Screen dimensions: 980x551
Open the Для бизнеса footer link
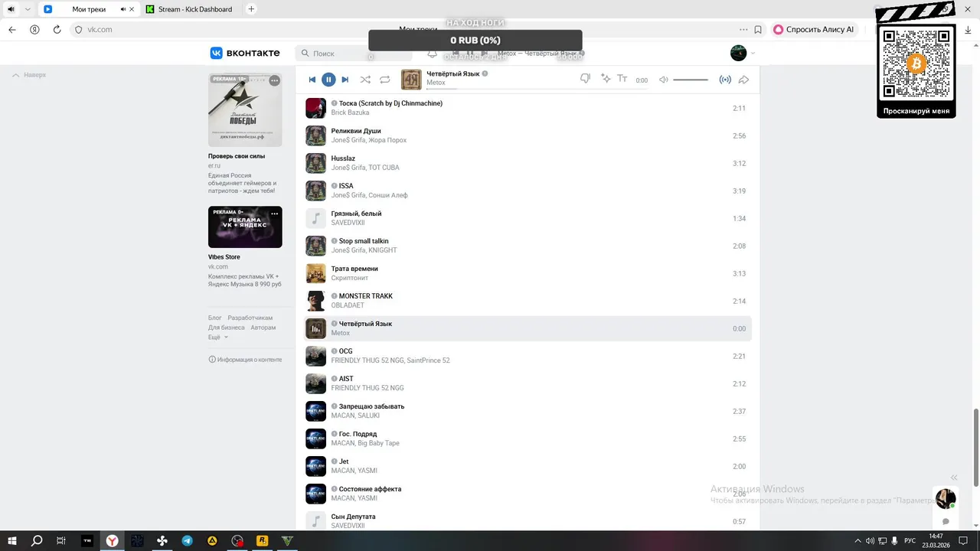tap(227, 328)
